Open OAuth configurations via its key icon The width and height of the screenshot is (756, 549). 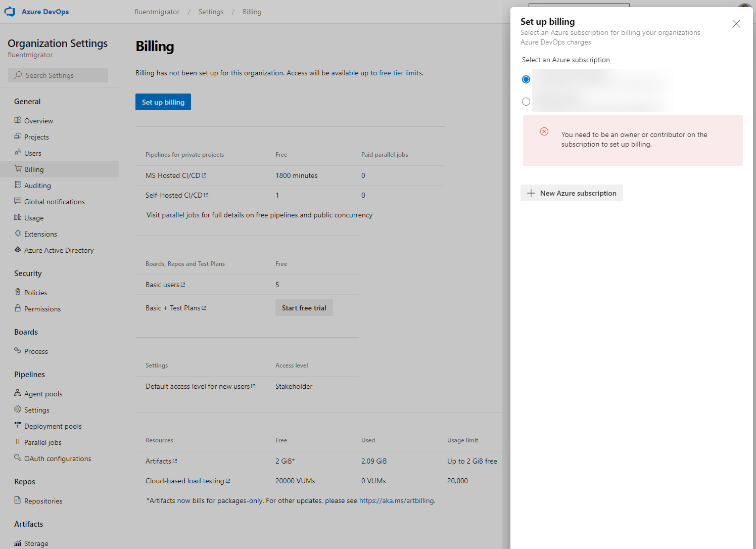pyautogui.click(x=18, y=458)
